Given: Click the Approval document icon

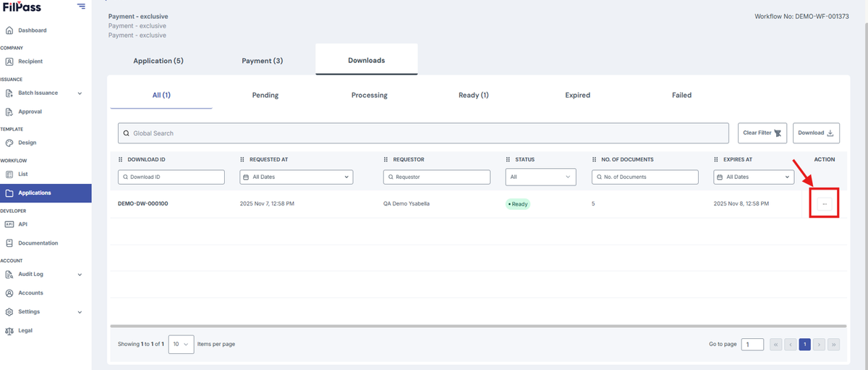Looking at the screenshot, I should tap(9, 112).
